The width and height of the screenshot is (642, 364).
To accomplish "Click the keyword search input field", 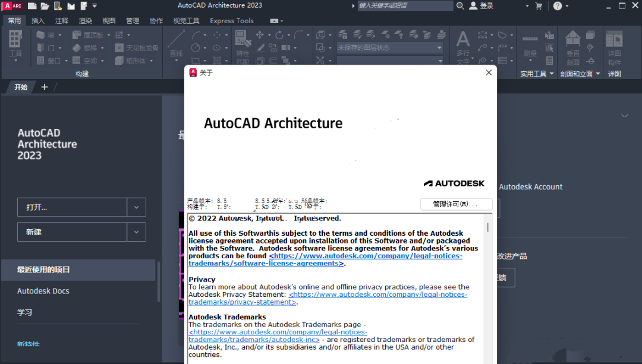I will [405, 6].
